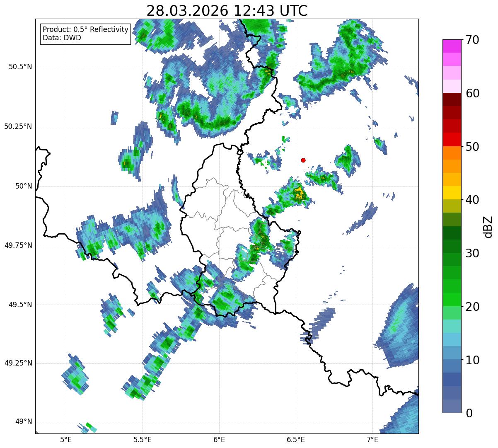The width and height of the screenshot is (498, 448).
Task: Click the 7°E longitude tick label
Action: tap(372, 439)
